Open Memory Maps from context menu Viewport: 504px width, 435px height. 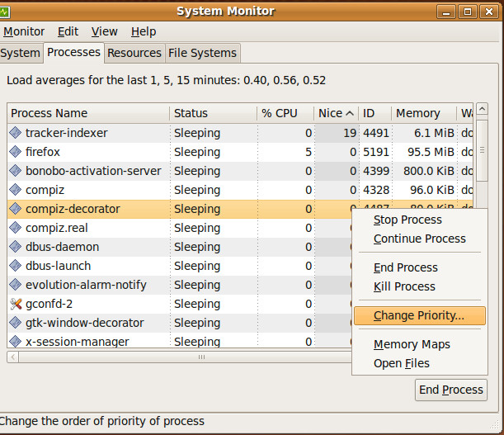[420, 344]
